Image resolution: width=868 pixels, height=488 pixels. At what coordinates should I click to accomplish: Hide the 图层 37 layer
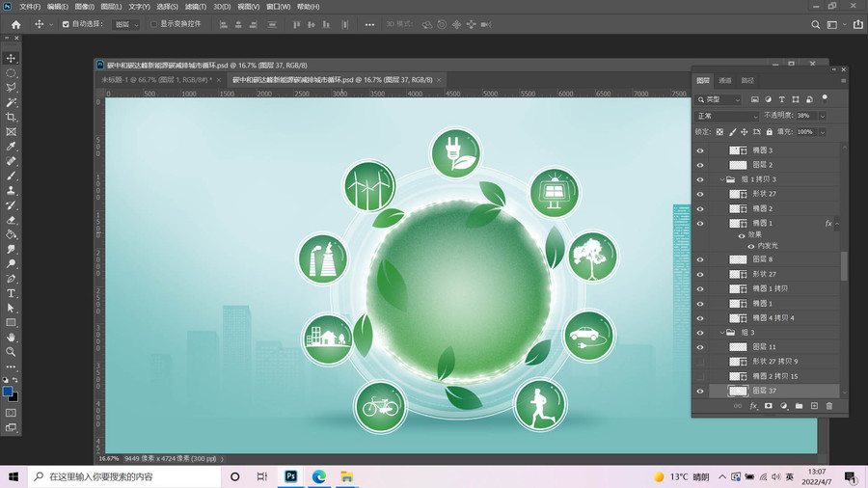point(700,392)
